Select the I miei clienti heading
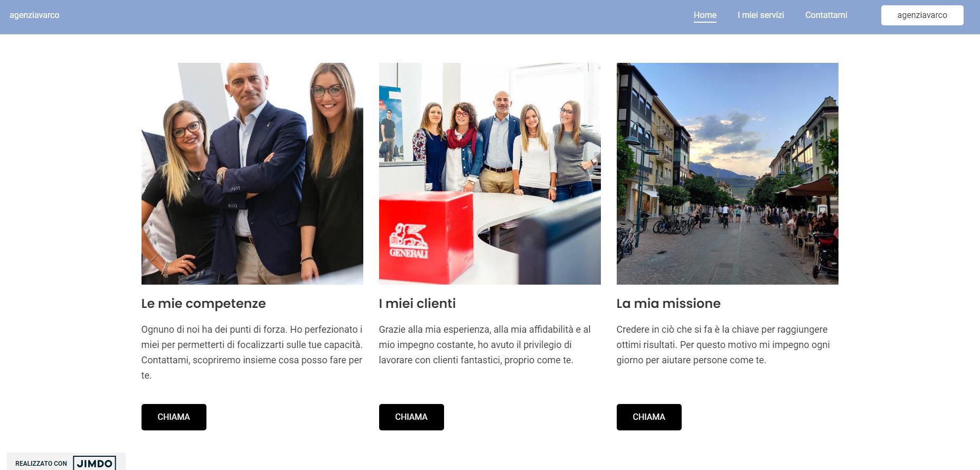The image size is (980, 470). (417, 304)
